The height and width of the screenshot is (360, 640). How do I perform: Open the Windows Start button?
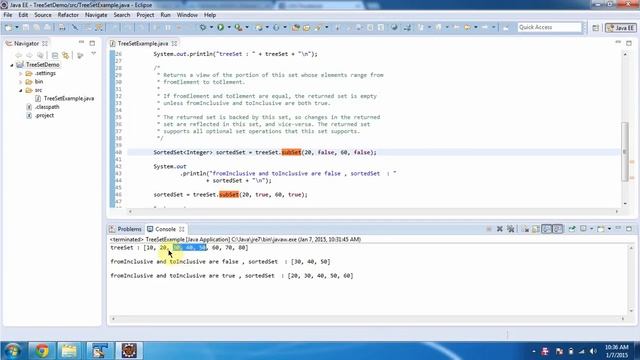click(12, 351)
